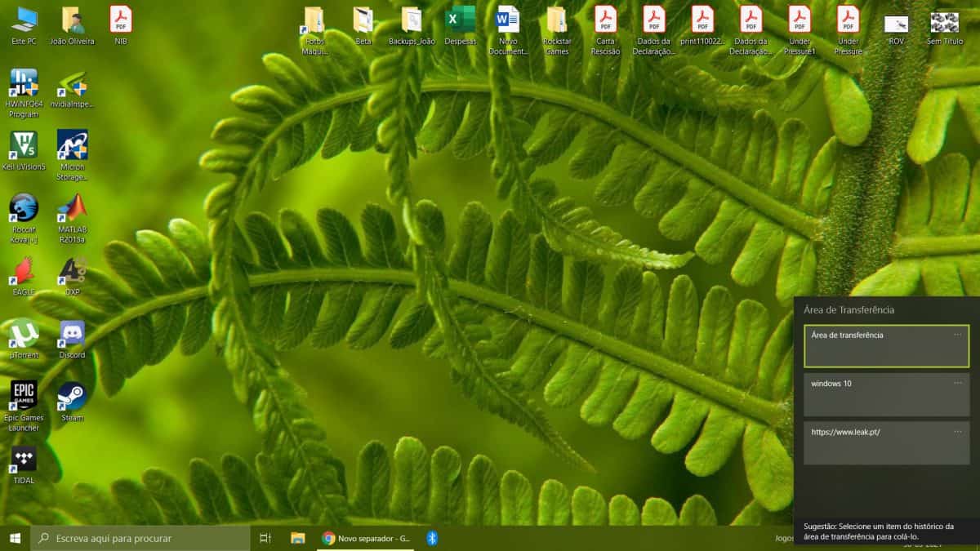Click the taskbar search box

(x=140, y=538)
